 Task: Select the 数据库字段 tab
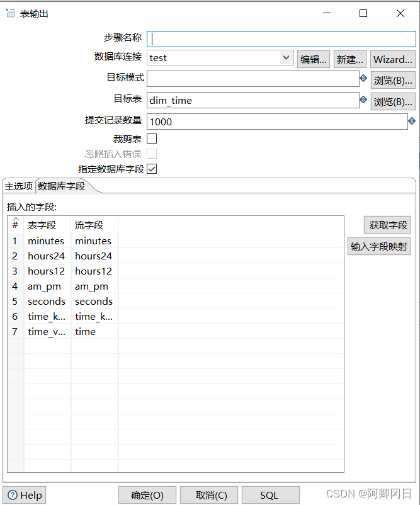(61, 186)
